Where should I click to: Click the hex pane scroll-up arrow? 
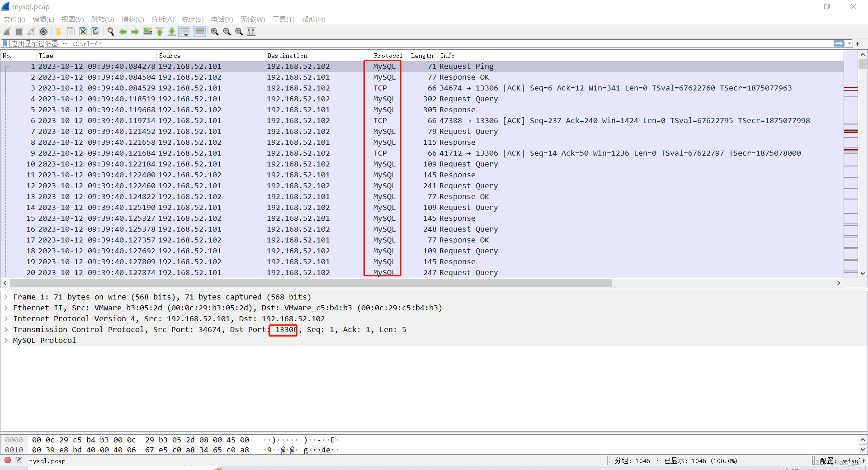tap(863, 439)
